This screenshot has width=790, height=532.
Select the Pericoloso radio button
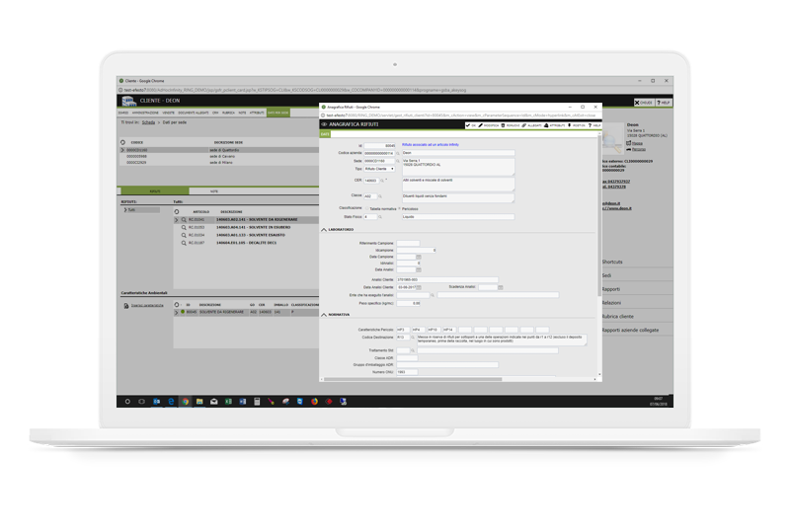click(399, 208)
